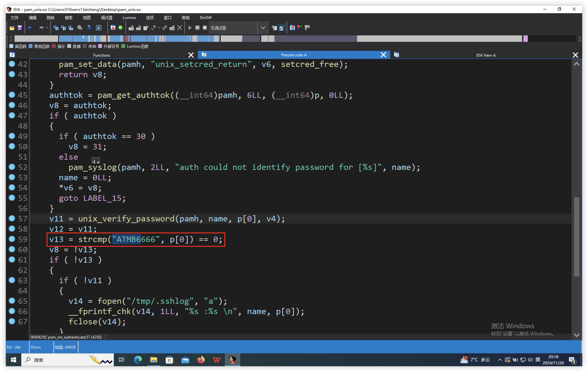Open the 跳转 menu
588x372 pixels.
[51, 18]
